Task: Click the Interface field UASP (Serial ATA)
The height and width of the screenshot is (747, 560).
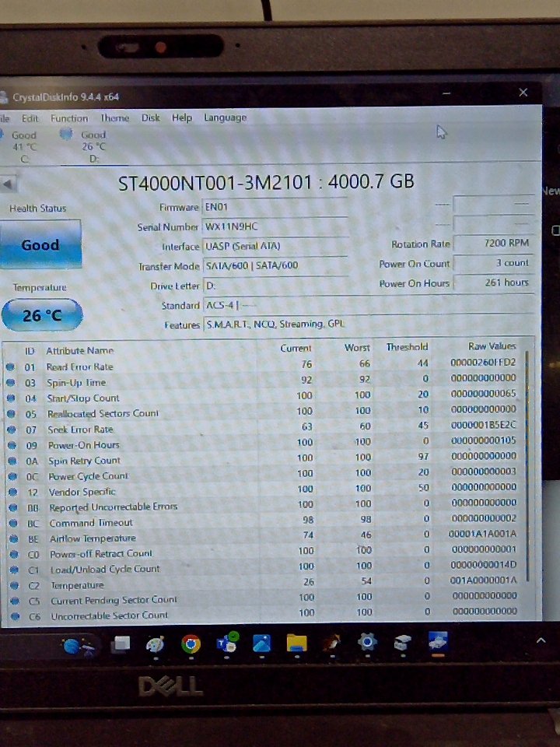Action: 275,247
